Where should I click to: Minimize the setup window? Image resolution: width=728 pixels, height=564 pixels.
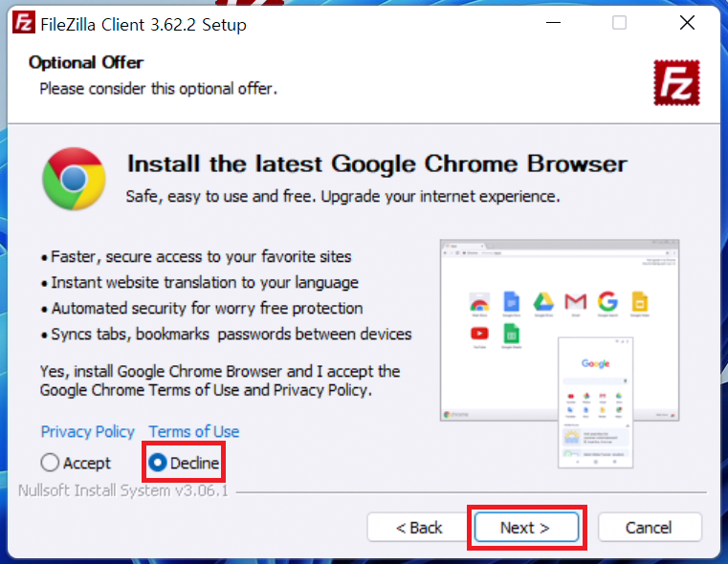coord(553,22)
